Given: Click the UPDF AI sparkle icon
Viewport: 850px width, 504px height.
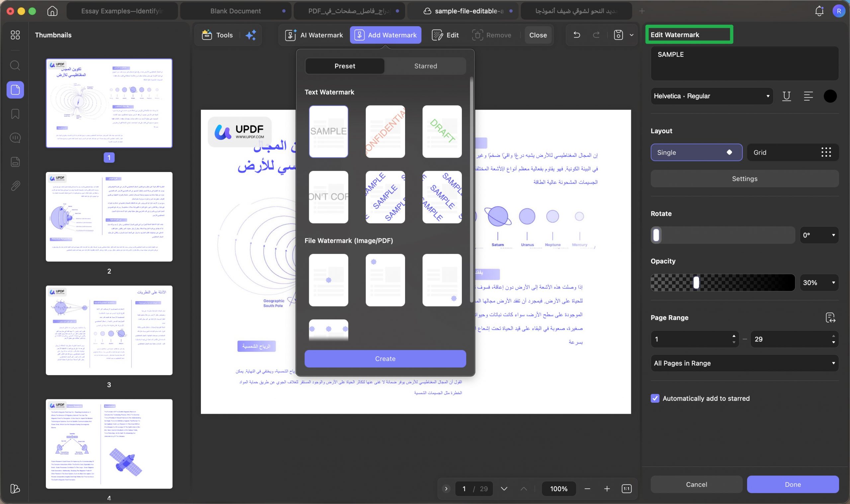Looking at the screenshot, I should click(251, 35).
